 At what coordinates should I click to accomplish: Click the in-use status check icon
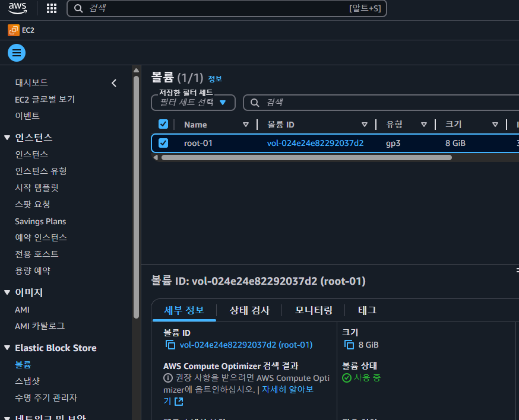pos(347,378)
